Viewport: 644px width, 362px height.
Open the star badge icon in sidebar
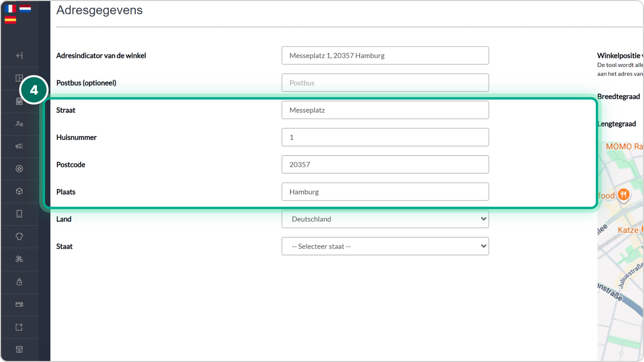coord(19,169)
